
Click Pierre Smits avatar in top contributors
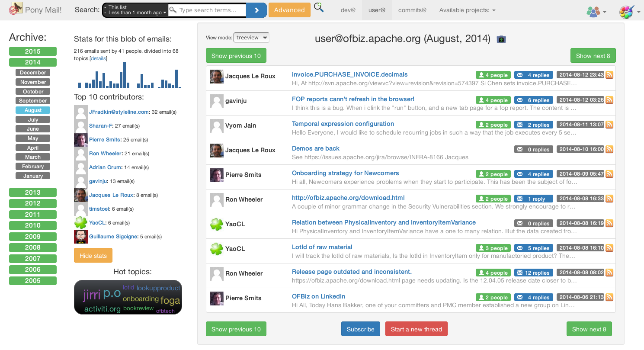(81, 140)
